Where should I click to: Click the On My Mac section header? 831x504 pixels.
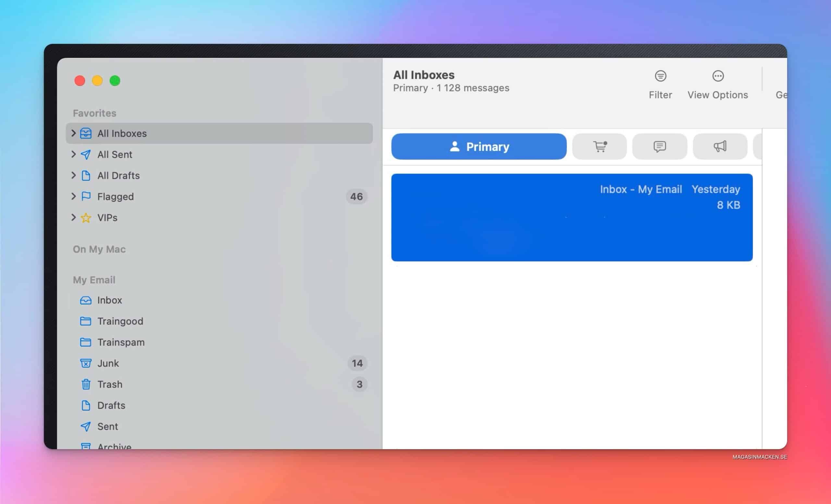pyautogui.click(x=99, y=249)
